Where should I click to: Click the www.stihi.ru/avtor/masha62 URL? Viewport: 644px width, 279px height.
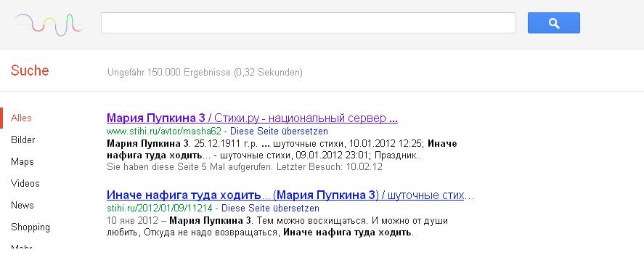tap(164, 132)
